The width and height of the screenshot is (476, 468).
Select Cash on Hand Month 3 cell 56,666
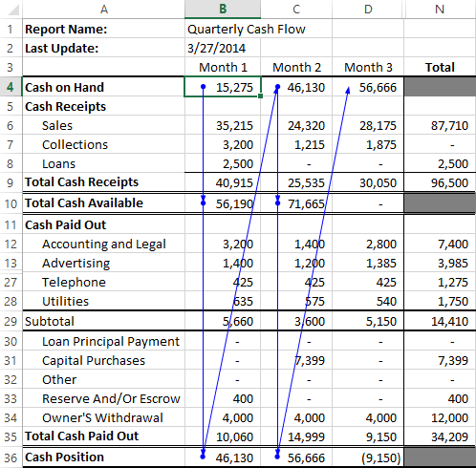[368, 87]
